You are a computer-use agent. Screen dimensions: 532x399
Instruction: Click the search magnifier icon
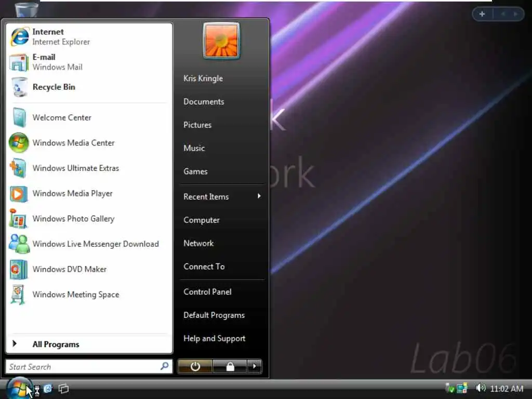coord(165,366)
